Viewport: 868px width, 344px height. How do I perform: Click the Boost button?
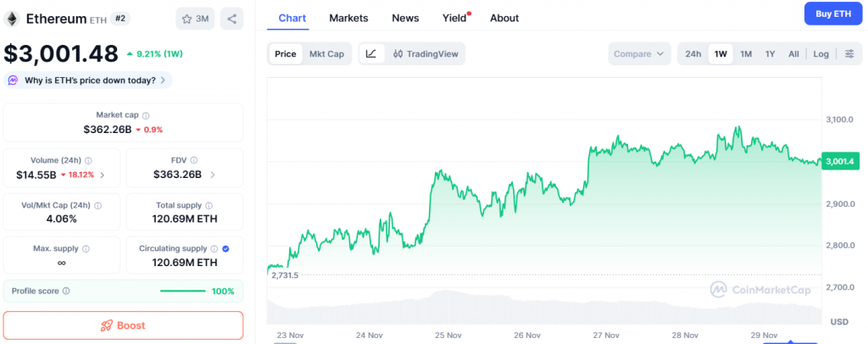tap(123, 325)
